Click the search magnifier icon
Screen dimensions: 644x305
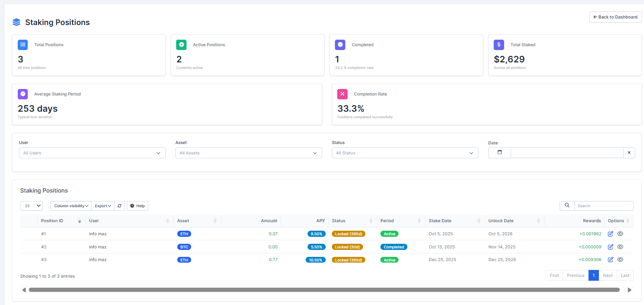(567, 206)
